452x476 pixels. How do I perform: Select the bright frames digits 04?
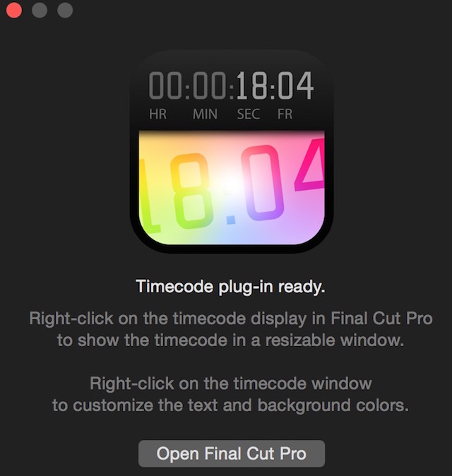(295, 85)
